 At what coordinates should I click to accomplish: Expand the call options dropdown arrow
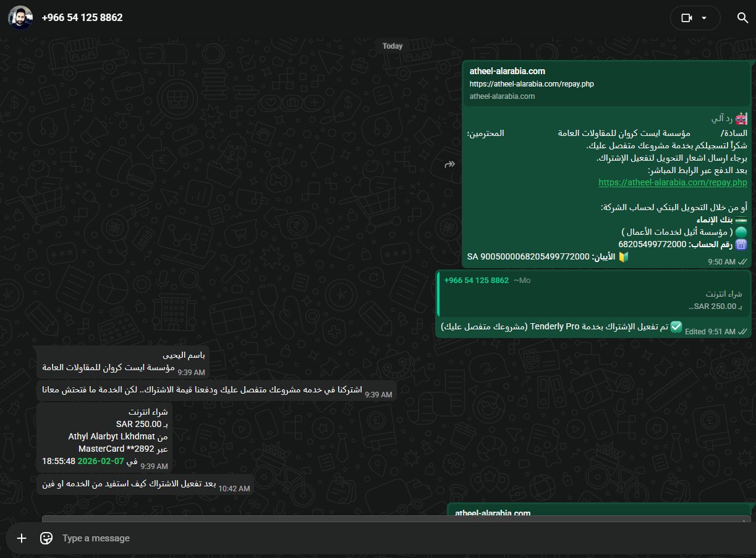pos(704,18)
